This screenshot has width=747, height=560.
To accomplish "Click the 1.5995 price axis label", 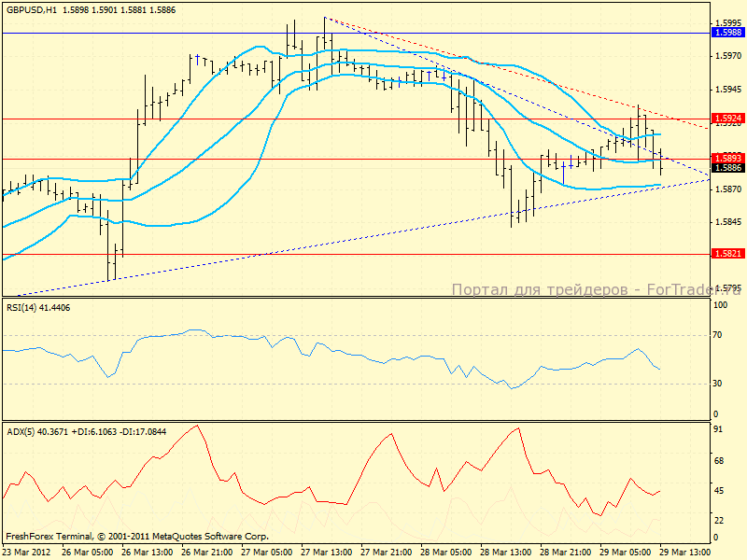I will [726, 22].
